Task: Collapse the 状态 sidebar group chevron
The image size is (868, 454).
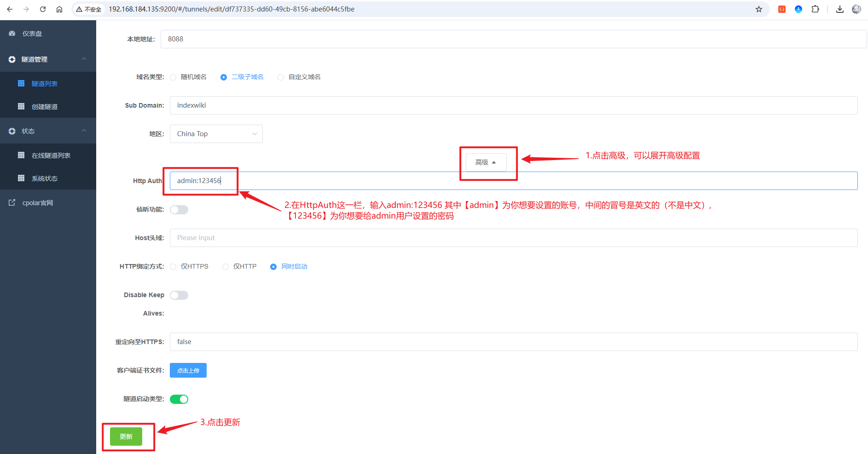Action: (84, 131)
